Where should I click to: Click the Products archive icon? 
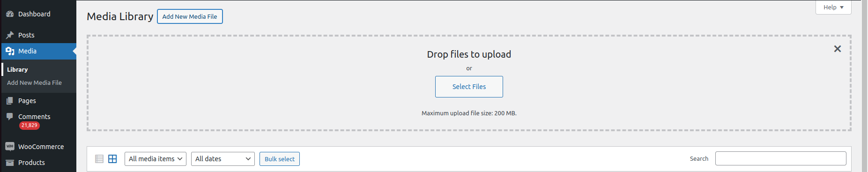(10, 163)
